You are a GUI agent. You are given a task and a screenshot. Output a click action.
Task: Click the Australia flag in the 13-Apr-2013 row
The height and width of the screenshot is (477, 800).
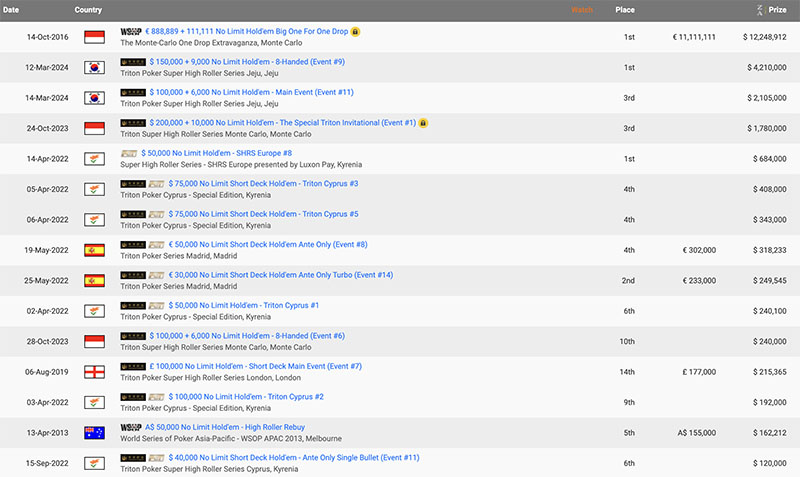pos(95,432)
